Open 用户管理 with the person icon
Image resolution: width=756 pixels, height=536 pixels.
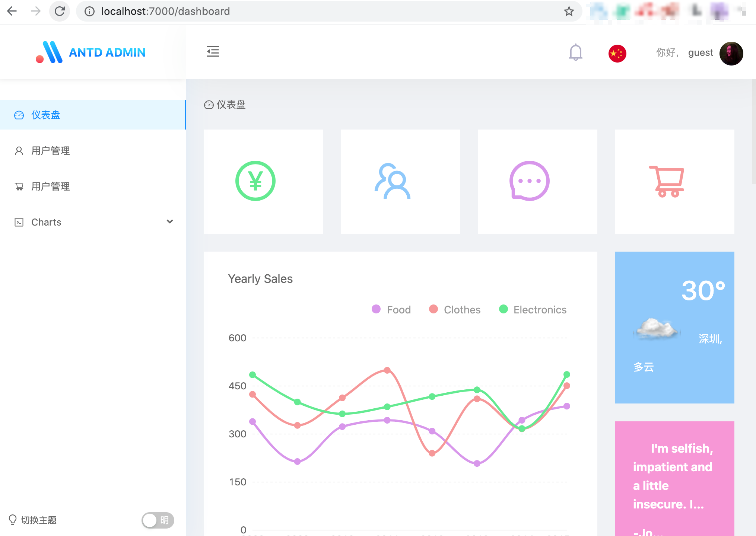(x=50, y=151)
